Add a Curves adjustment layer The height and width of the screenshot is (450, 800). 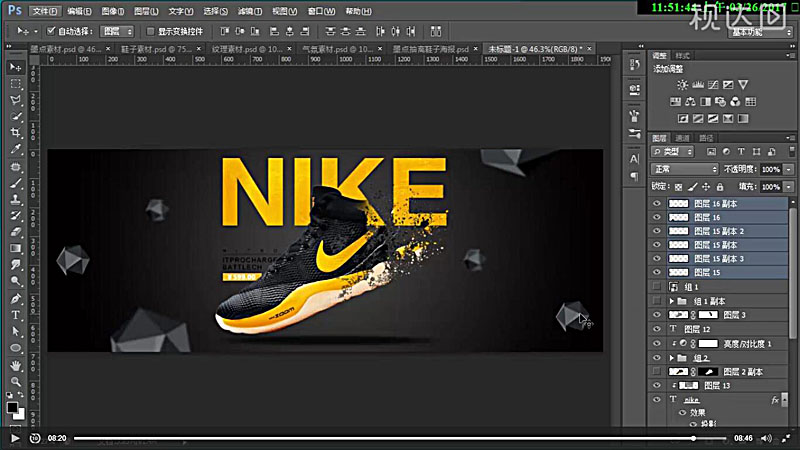tap(713, 85)
